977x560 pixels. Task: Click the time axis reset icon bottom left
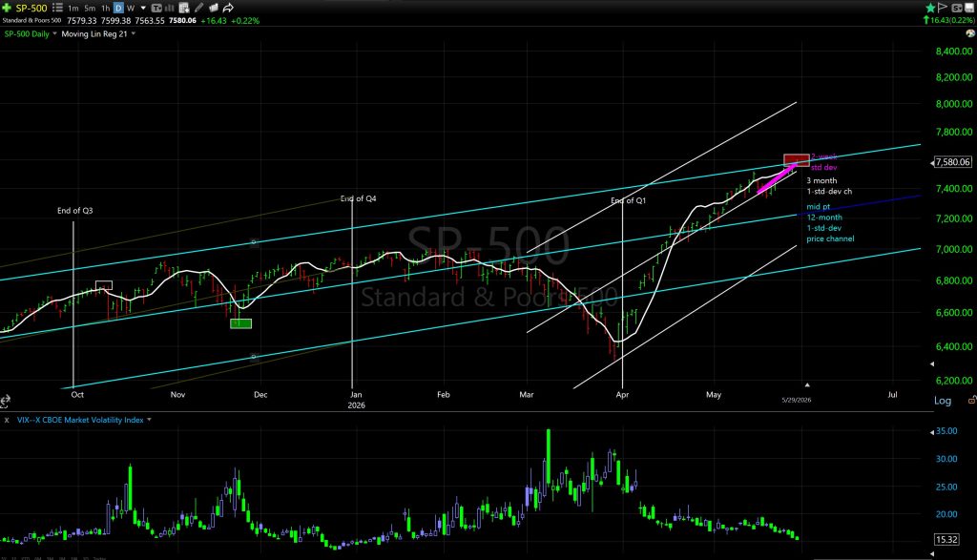click(5, 401)
